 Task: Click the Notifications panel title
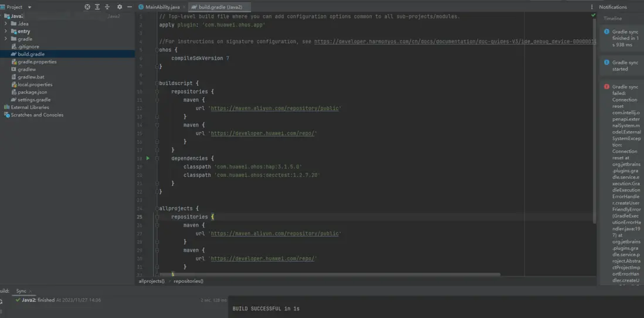click(x=613, y=7)
